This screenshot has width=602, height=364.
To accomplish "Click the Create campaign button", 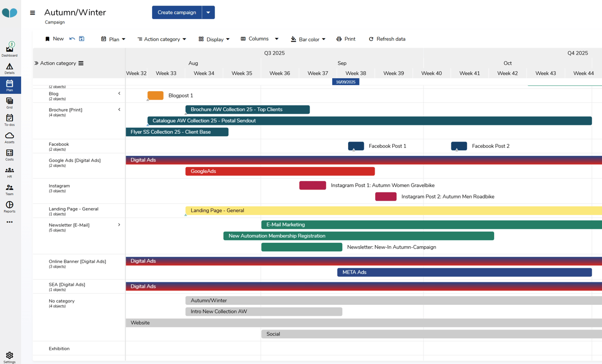I will coord(177,13).
